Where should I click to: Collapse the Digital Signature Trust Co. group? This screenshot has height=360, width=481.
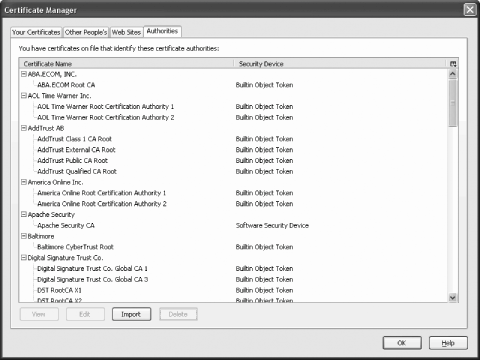[24, 258]
